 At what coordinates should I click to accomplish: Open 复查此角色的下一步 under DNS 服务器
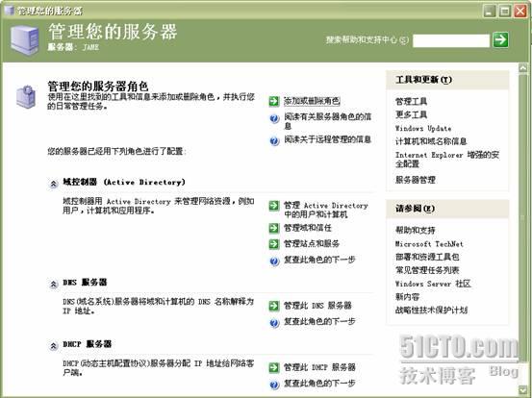click(x=319, y=322)
